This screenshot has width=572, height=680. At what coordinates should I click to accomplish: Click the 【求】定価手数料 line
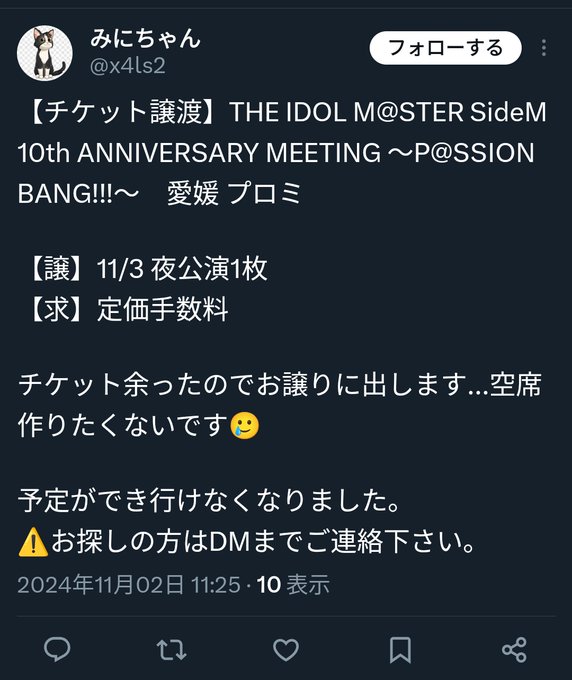(x=128, y=309)
